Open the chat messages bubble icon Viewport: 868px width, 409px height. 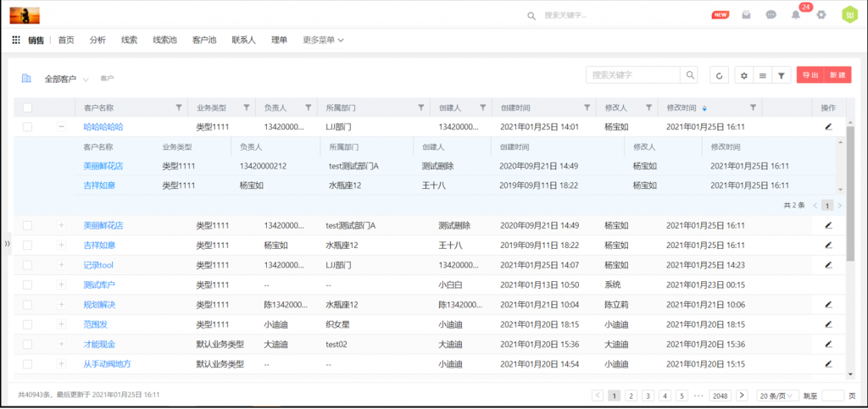(x=771, y=14)
